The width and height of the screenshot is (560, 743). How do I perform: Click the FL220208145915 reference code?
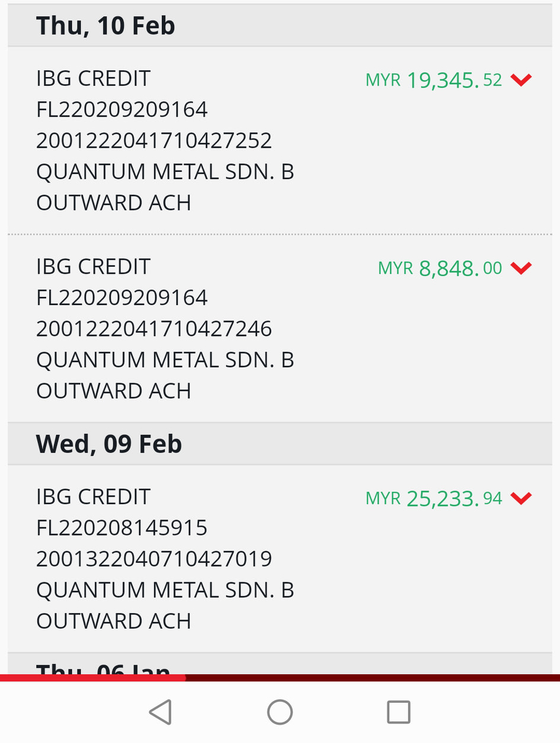point(122,528)
